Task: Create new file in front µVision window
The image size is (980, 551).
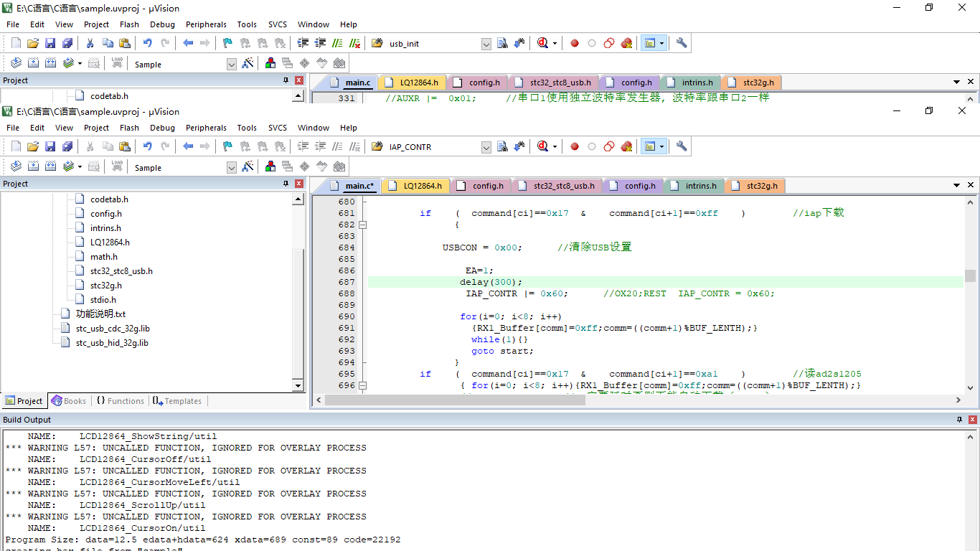Action: pyautogui.click(x=16, y=146)
